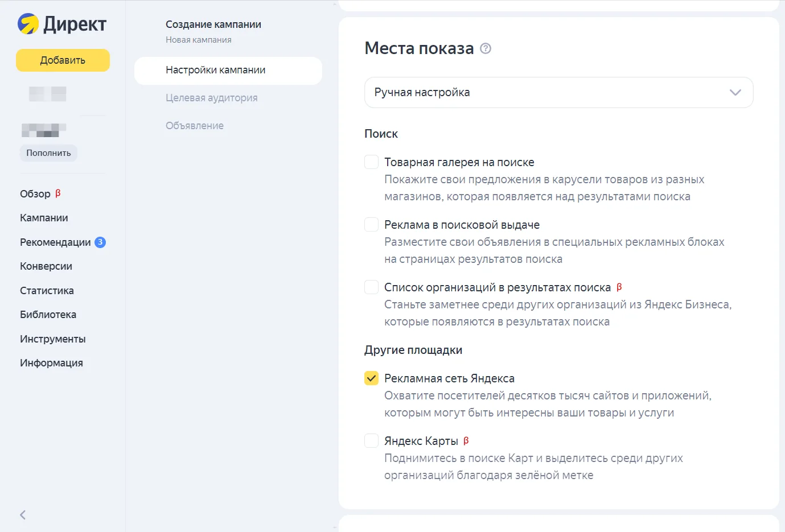Enable Реклама в поисковой выдаче checkbox
This screenshot has height=532, width=785.
point(371,225)
